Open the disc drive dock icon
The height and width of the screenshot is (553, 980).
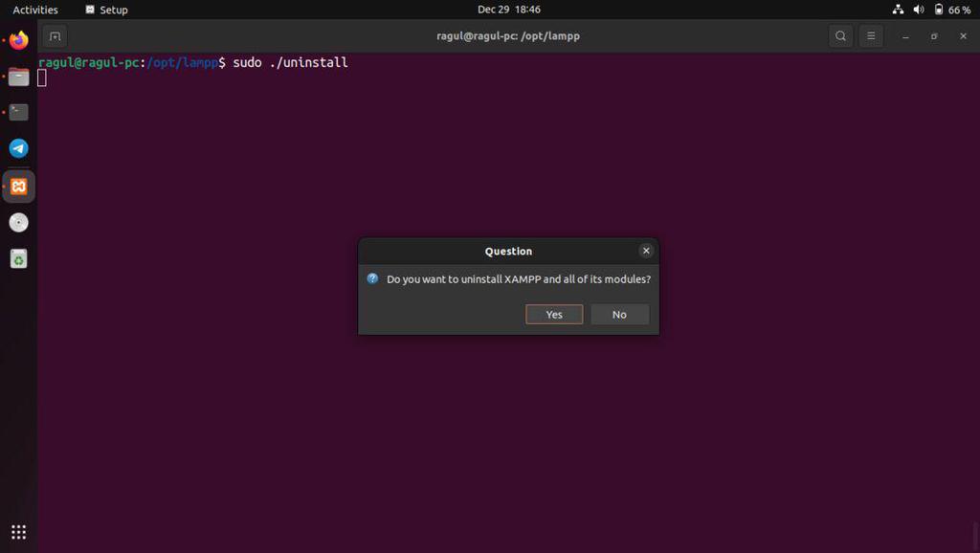19,223
